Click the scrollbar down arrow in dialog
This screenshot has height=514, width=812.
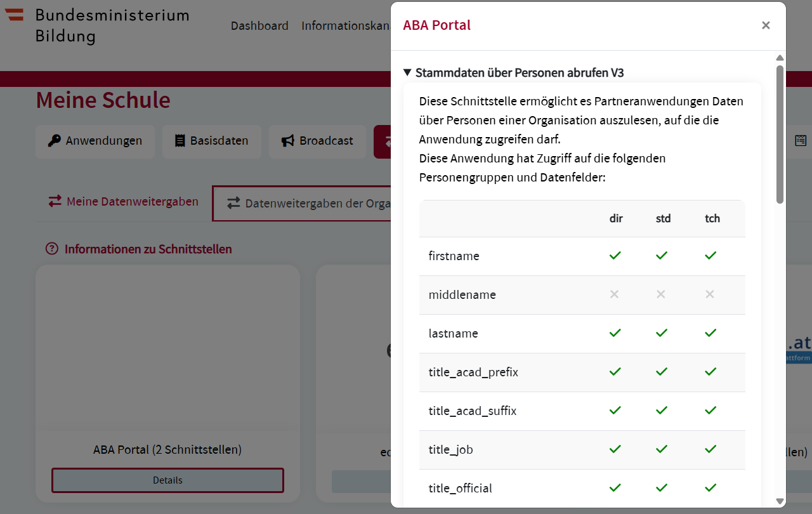coord(780,501)
